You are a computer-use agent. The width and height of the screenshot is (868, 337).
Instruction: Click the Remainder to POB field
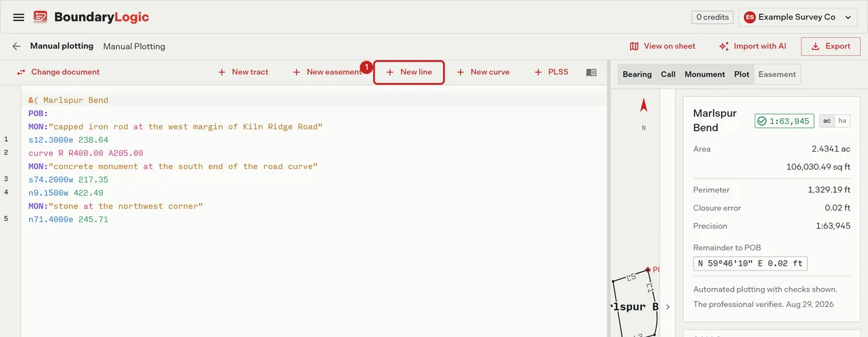click(750, 264)
